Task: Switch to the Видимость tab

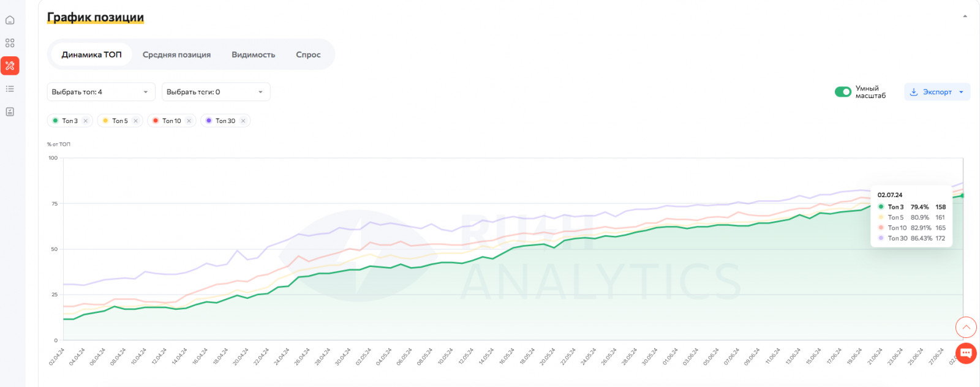Action: (x=253, y=54)
